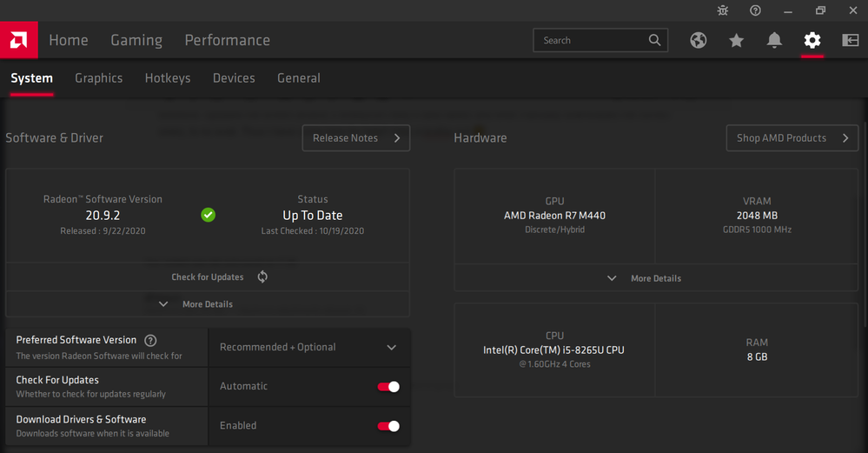Click the 20.9.2 software version text

click(103, 216)
